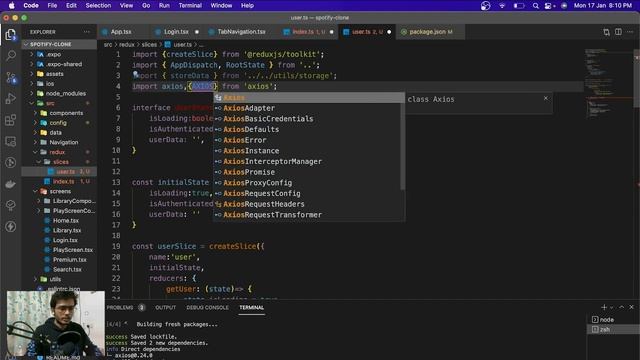Open the PROBLEMS panel tab

(x=120, y=307)
